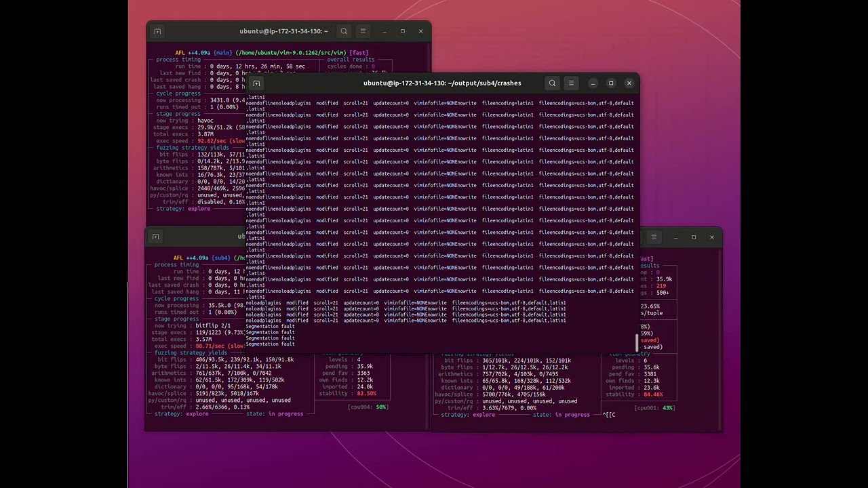Image resolution: width=868 pixels, height=488 pixels.
Task: Click total execs value '3.87M'
Action: (x=205, y=134)
